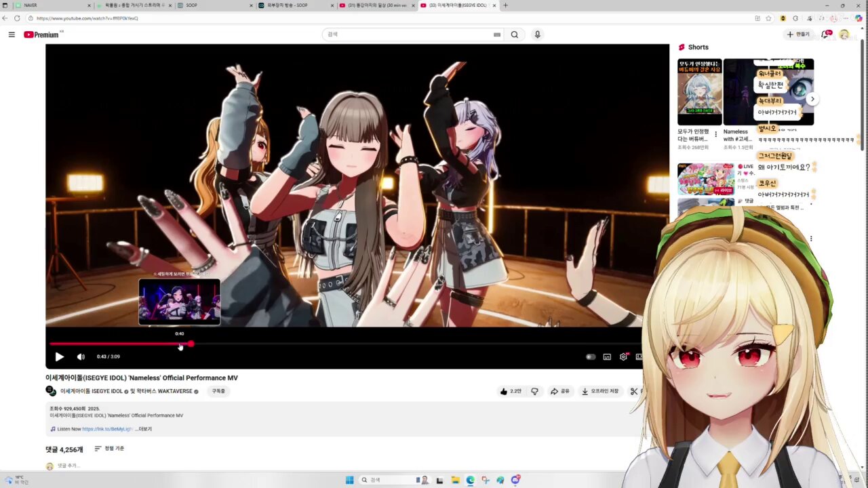Toggle autoplay switch in the player
The height and width of the screenshot is (488, 868).
pos(591,357)
